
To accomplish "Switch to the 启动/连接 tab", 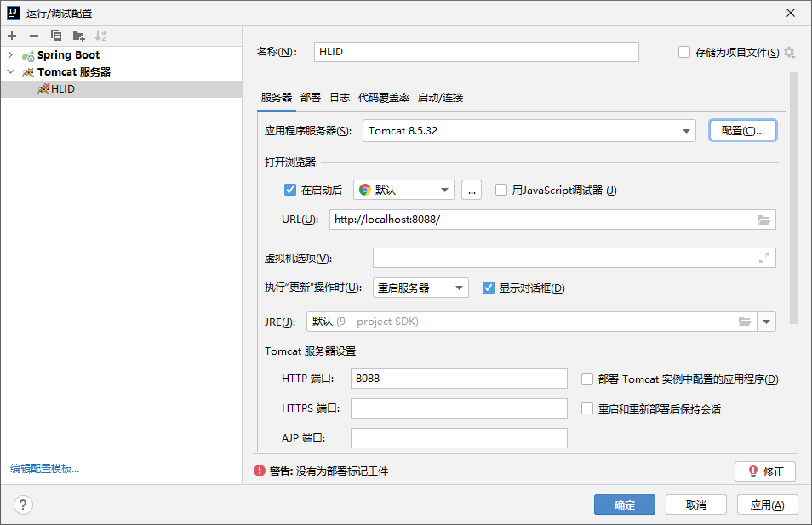I will coord(440,98).
